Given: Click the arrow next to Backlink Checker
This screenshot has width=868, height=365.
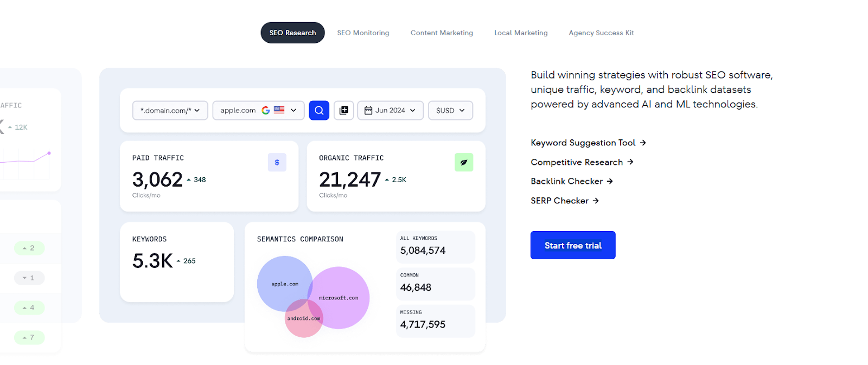Looking at the screenshot, I should [x=610, y=181].
